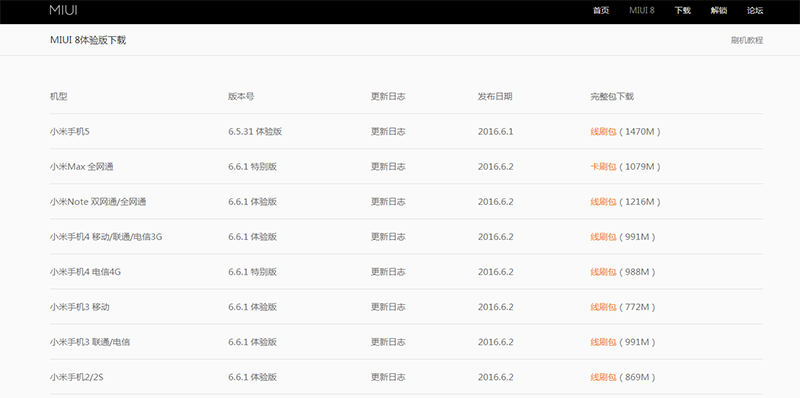This screenshot has height=398, width=800.
Task: Open 更新日志 for 小米手机4 移动/联通/电信3G
Action: [388, 237]
